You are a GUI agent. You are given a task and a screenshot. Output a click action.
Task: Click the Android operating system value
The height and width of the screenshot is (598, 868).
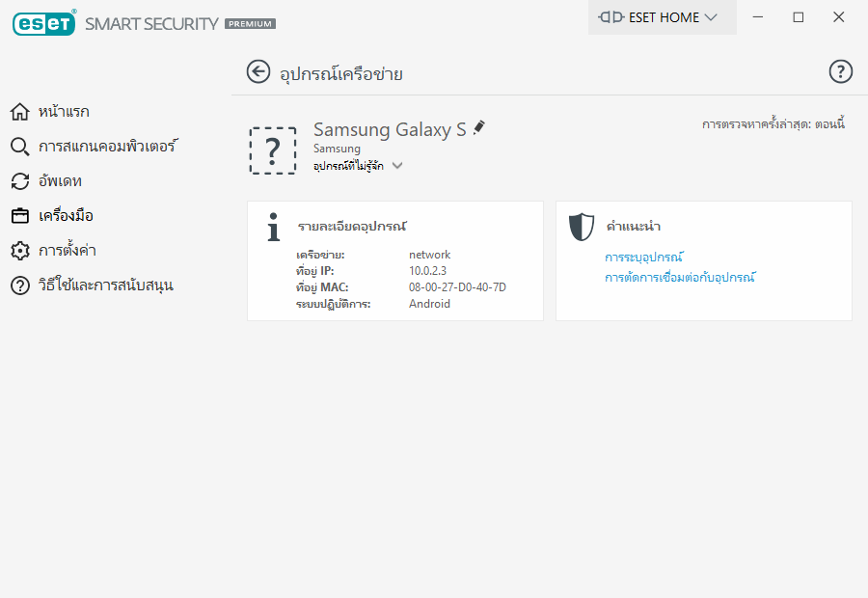pos(429,304)
